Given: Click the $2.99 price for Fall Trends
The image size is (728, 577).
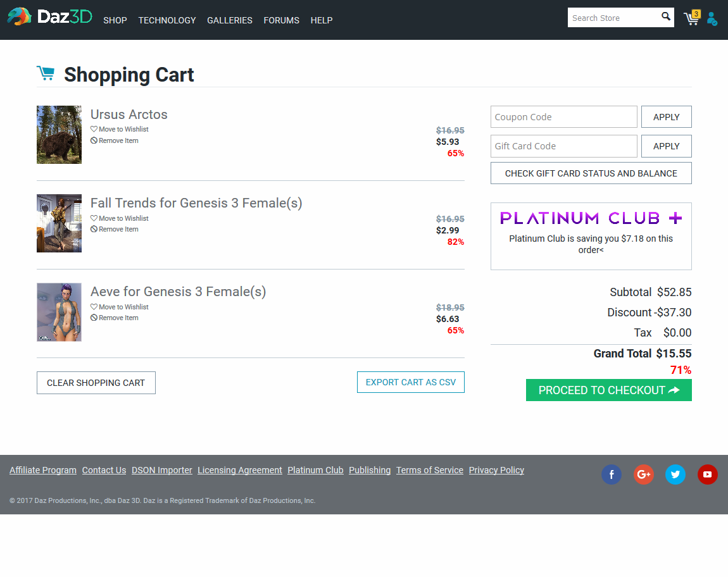Looking at the screenshot, I should click(448, 230).
